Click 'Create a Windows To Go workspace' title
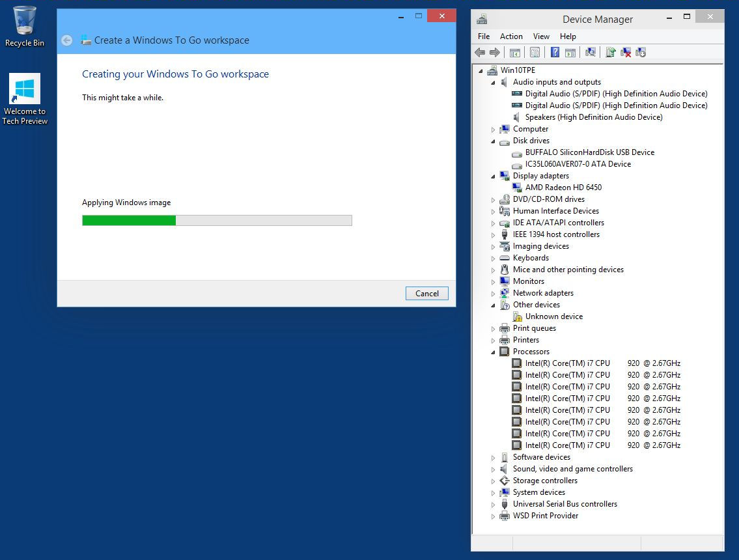 tap(171, 40)
